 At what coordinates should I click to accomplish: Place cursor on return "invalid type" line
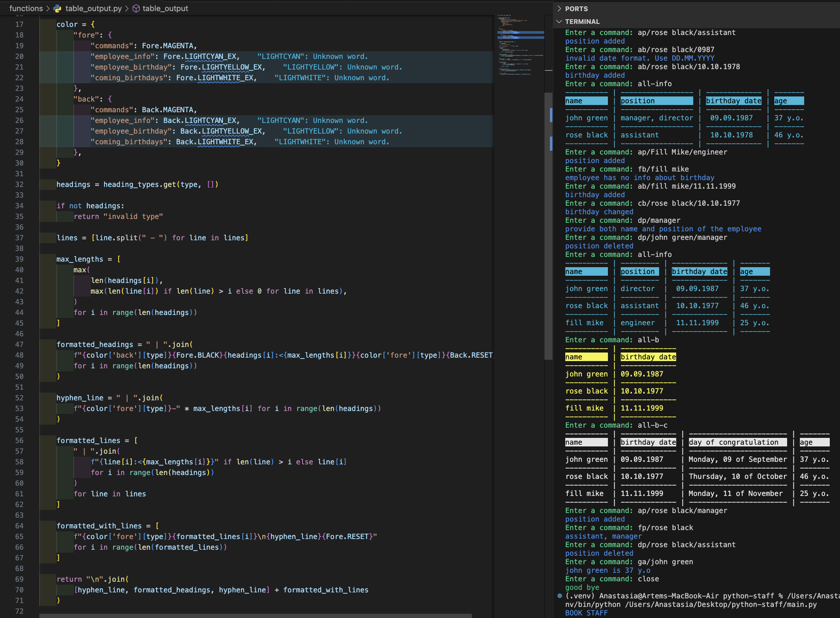click(x=118, y=216)
